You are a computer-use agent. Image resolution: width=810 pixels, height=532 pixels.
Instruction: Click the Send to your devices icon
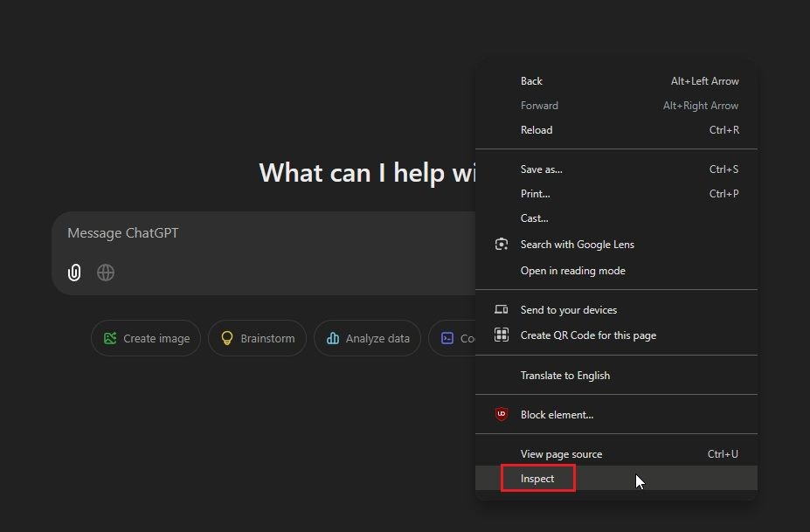pos(501,309)
